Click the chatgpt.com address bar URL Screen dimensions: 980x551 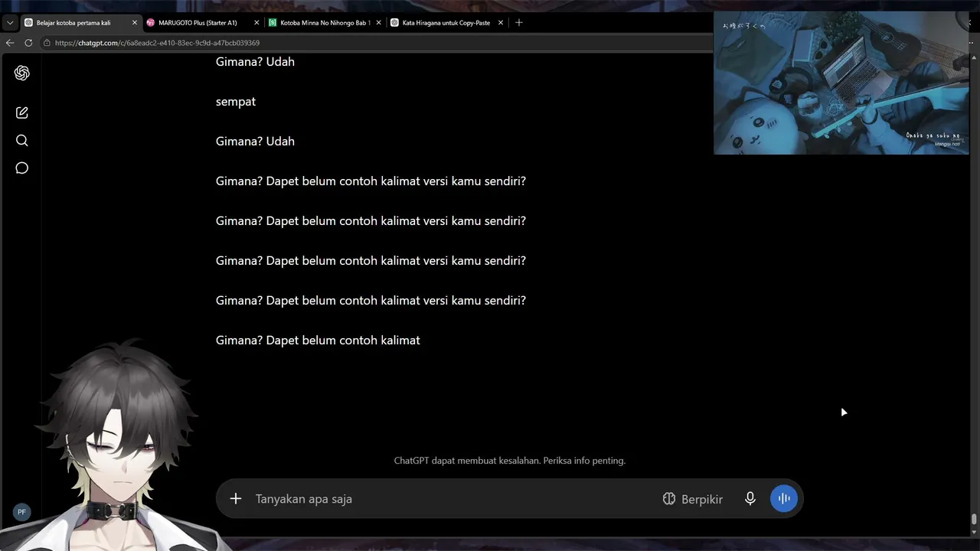pos(157,43)
